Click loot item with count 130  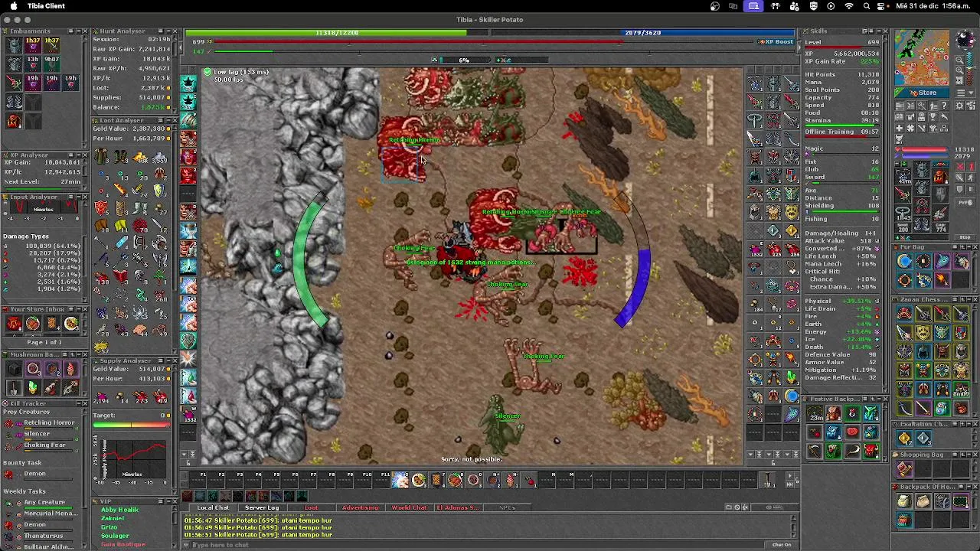coord(102,279)
